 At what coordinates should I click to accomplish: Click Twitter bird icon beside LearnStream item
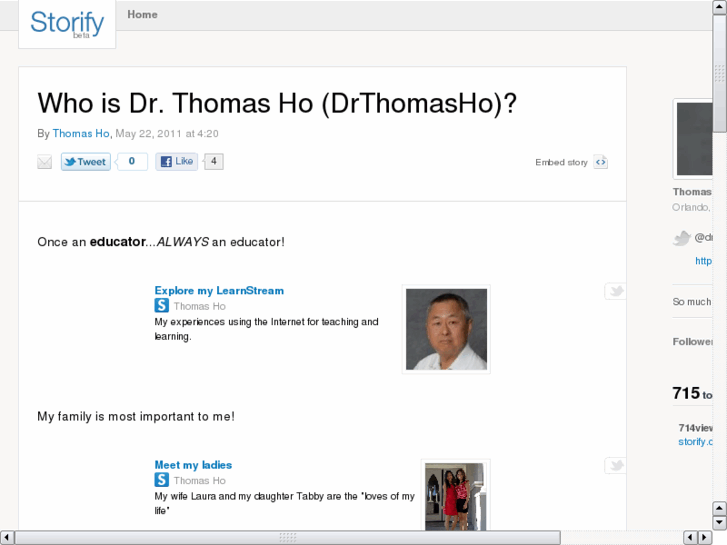pyautogui.click(x=615, y=291)
